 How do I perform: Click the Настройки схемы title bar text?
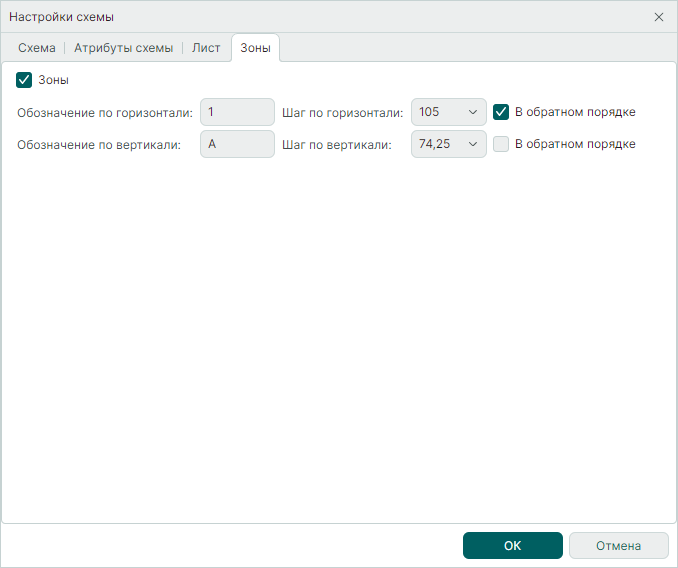coord(61,17)
